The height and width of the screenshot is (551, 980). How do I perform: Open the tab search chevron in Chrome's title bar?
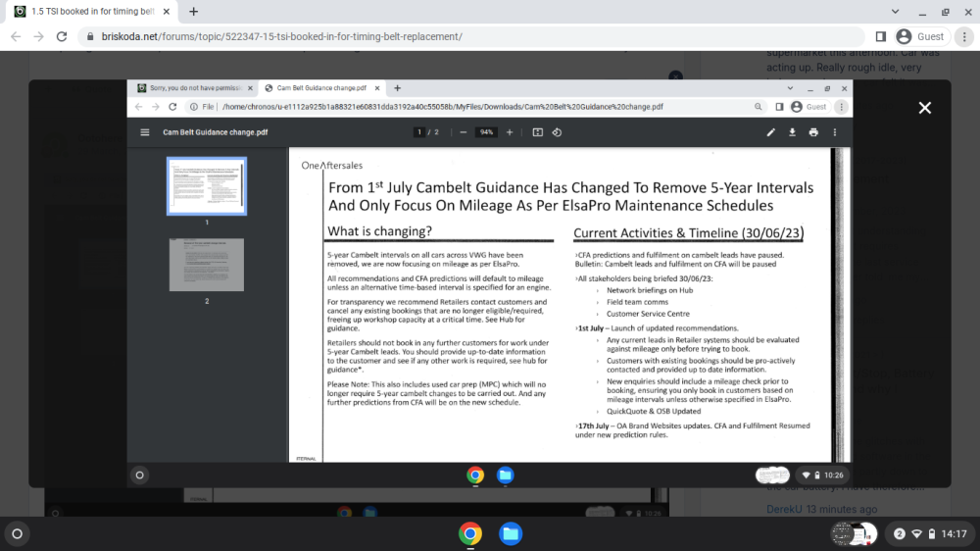coord(895,11)
